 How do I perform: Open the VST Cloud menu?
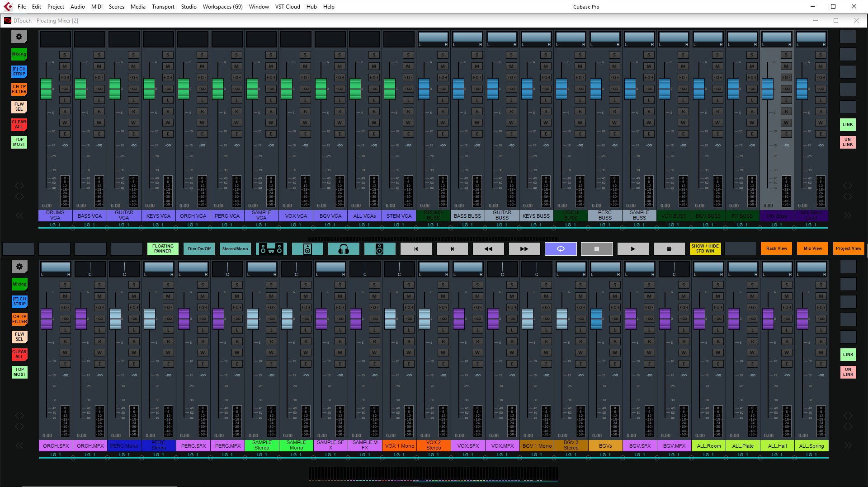pos(288,6)
